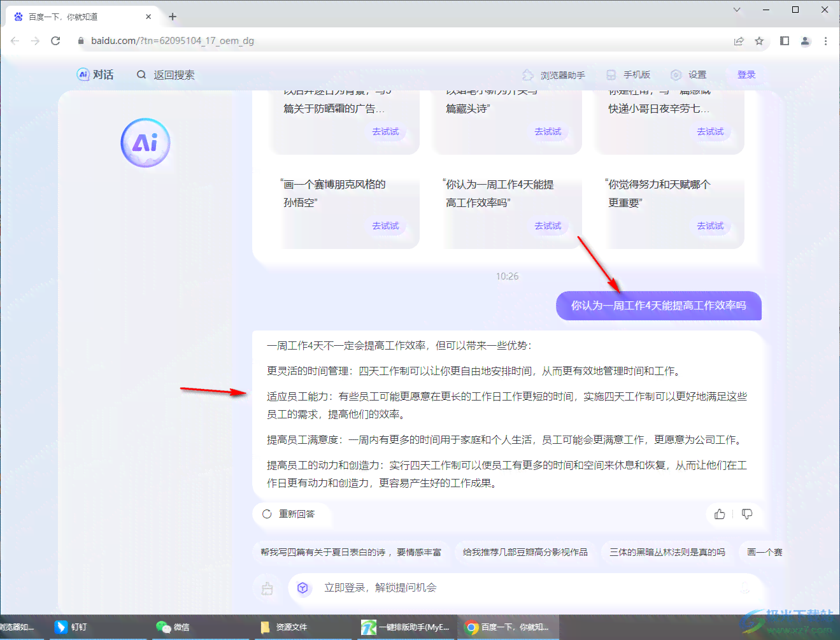The image size is (840, 640).
Task: Select suggestion 豆瓣高分影视作品
Action: (525, 552)
